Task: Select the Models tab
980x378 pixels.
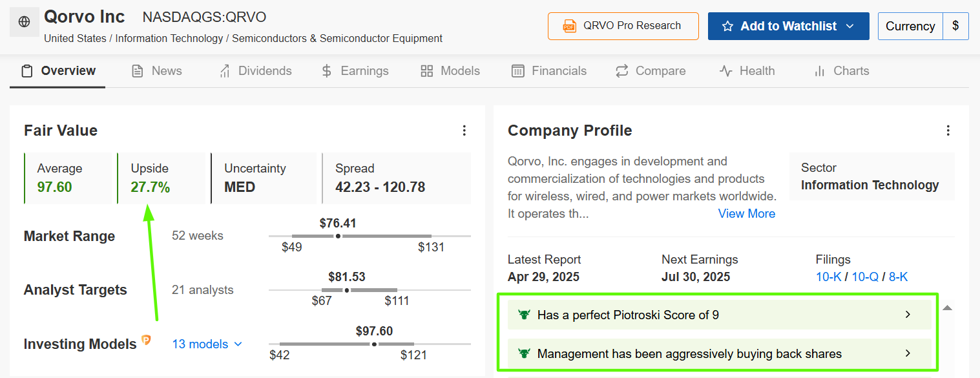Action: (450, 71)
